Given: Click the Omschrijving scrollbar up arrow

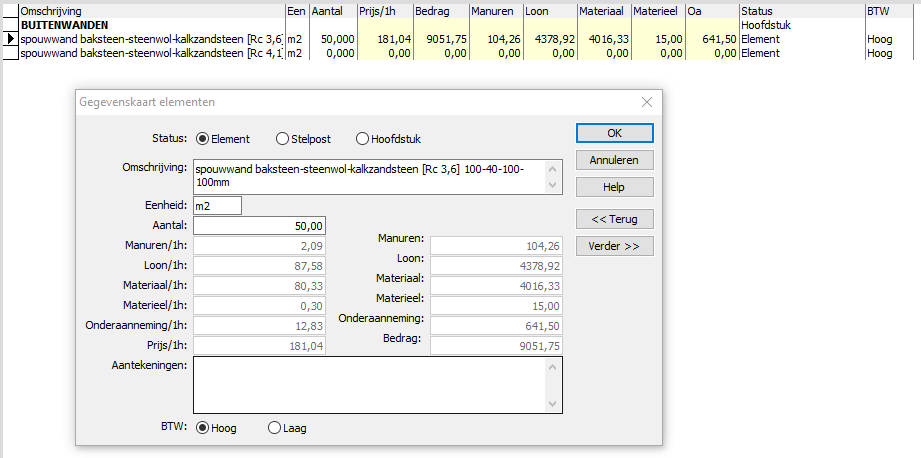Looking at the screenshot, I should (552, 169).
